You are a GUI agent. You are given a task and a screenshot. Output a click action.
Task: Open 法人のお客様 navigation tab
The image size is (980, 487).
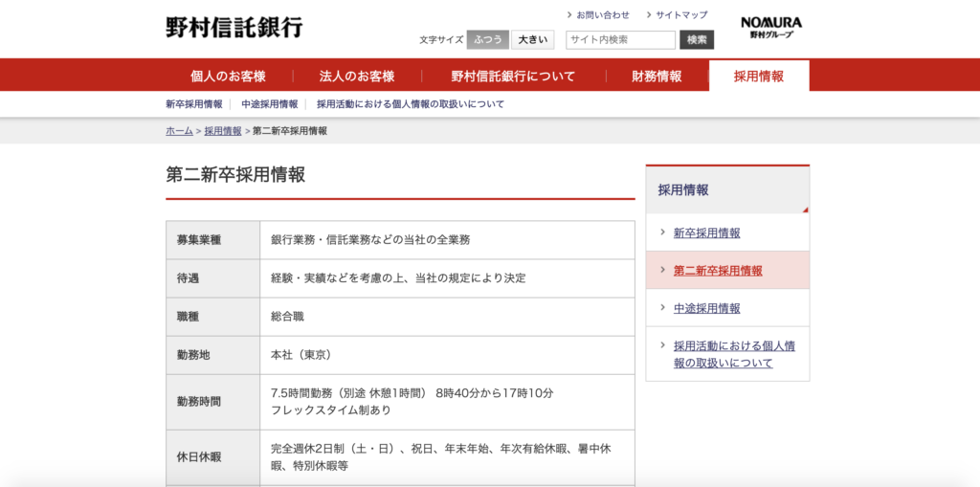(357, 77)
